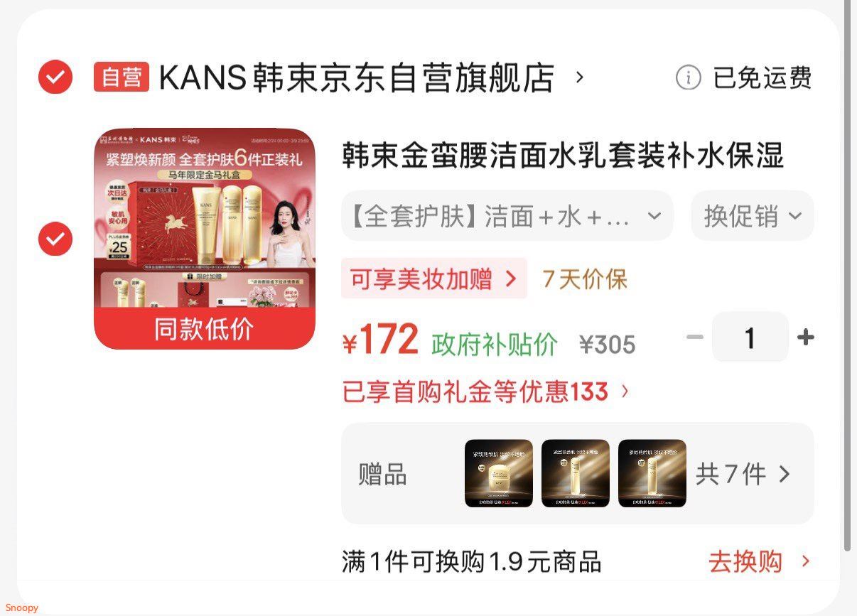
Task: Open the 换促销 promotion dropdown
Action: [753, 215]
